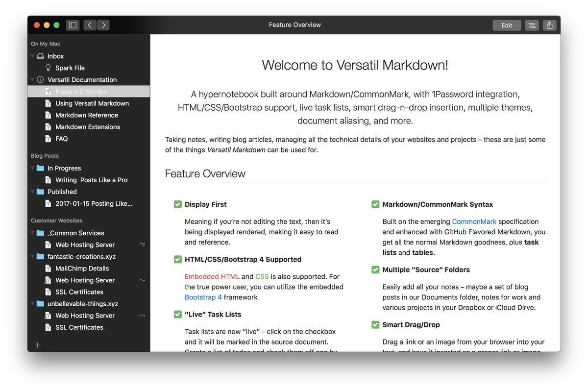Click the share icon in toolbar
This screenshot has width=588, height=391.
[x=550, y=25]
